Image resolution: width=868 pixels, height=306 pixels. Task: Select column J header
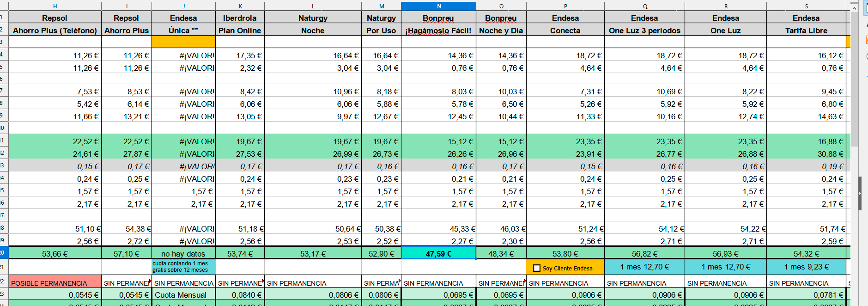tap(184, 6)
